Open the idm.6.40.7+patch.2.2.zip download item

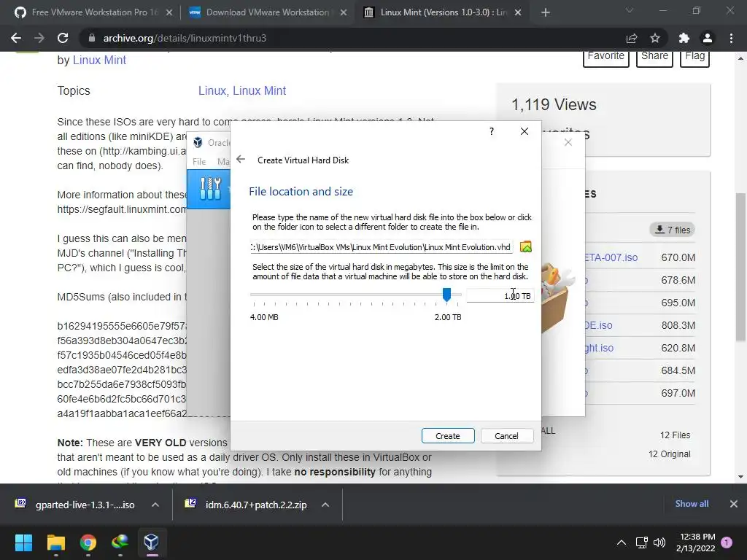click(247, 505)
